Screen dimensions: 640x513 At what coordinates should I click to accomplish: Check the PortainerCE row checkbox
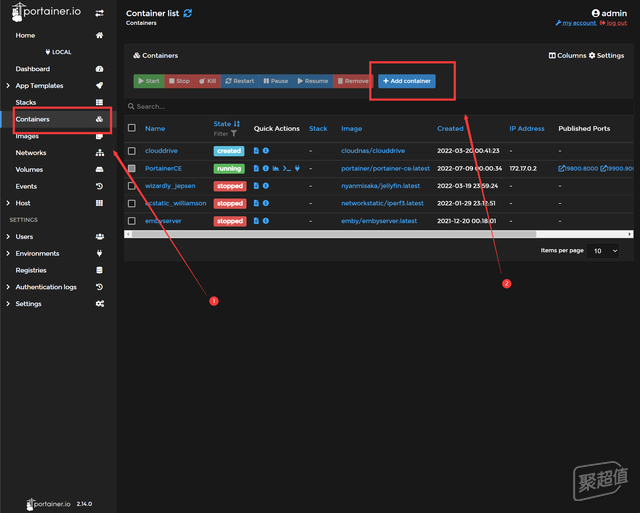click(x=132, y=168)
